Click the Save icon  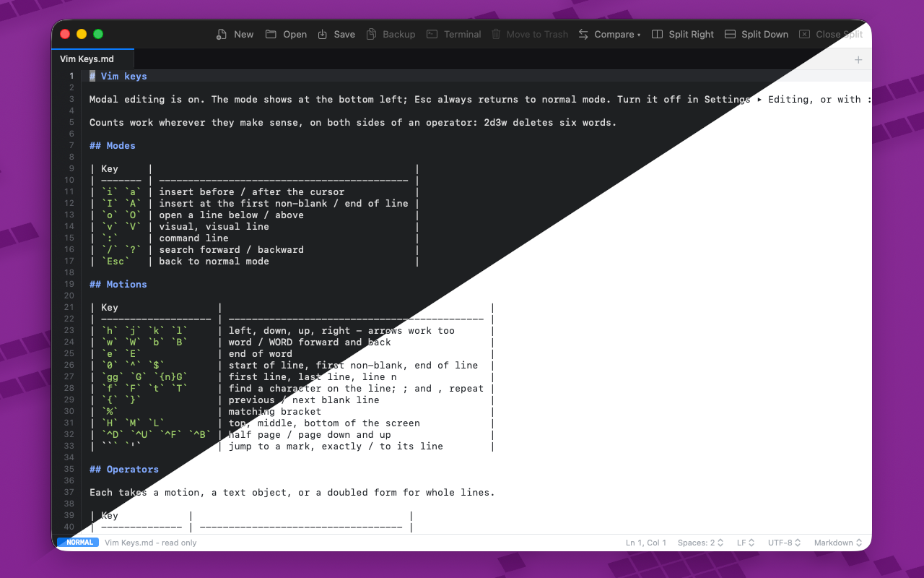[x=323, y=34]
